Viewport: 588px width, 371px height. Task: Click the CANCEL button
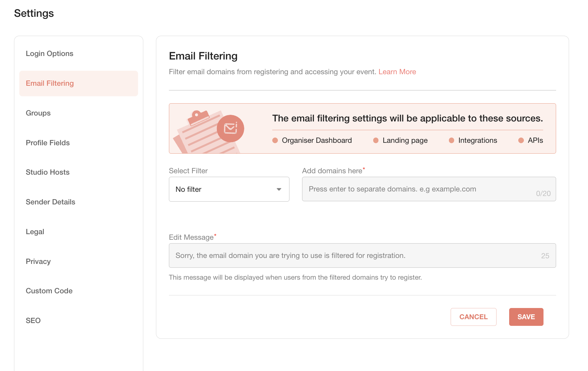coord(473,317)
